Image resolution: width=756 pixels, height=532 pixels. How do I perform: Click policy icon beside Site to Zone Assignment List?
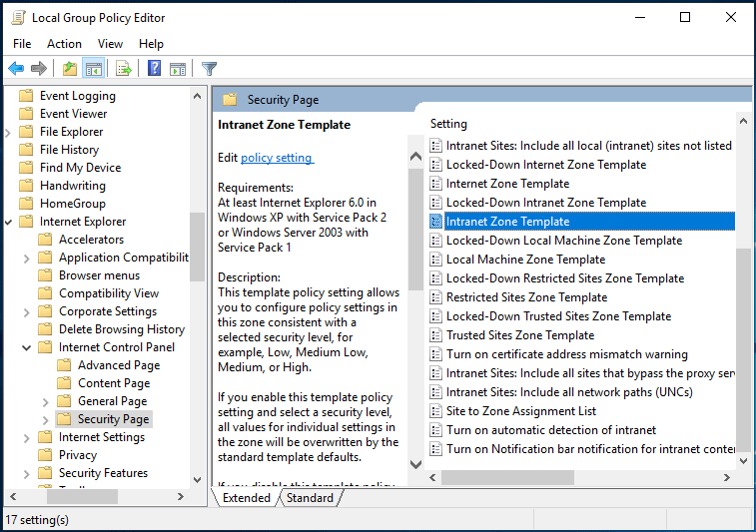[x=435, y=411]
